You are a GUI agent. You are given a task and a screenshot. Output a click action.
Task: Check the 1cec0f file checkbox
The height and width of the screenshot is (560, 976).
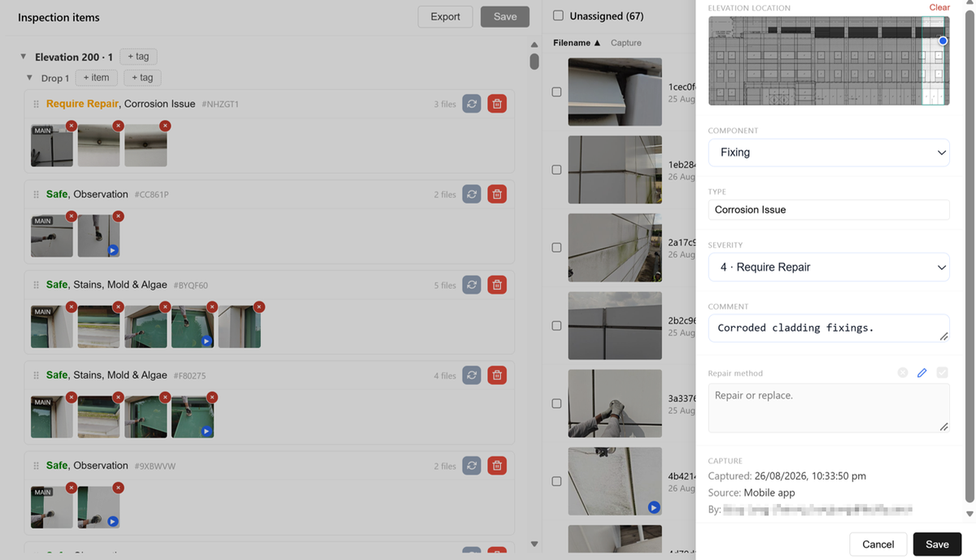[557, 92]
